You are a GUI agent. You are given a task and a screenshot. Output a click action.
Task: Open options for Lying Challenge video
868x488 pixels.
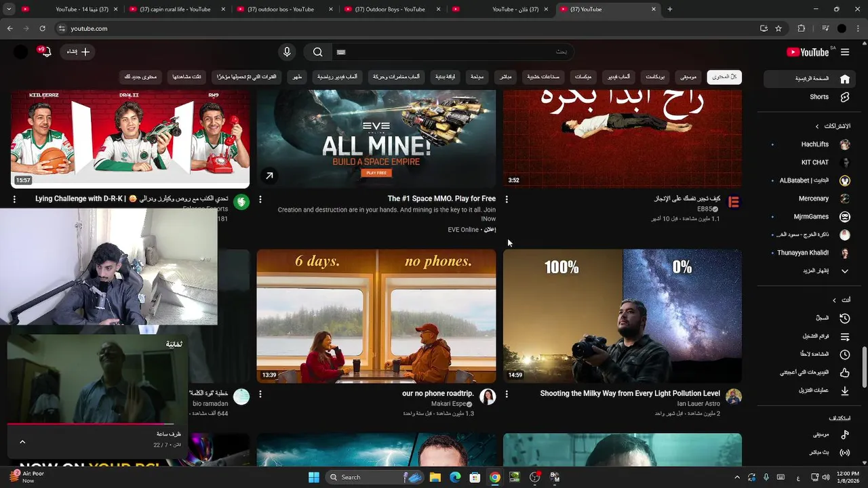[14, 199]
